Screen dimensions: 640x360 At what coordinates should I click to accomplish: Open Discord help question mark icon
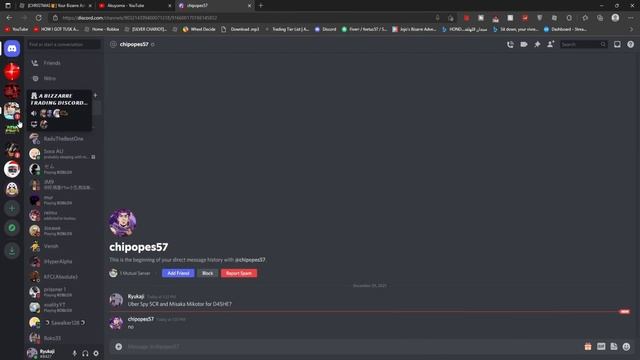[x=631, y=44]
